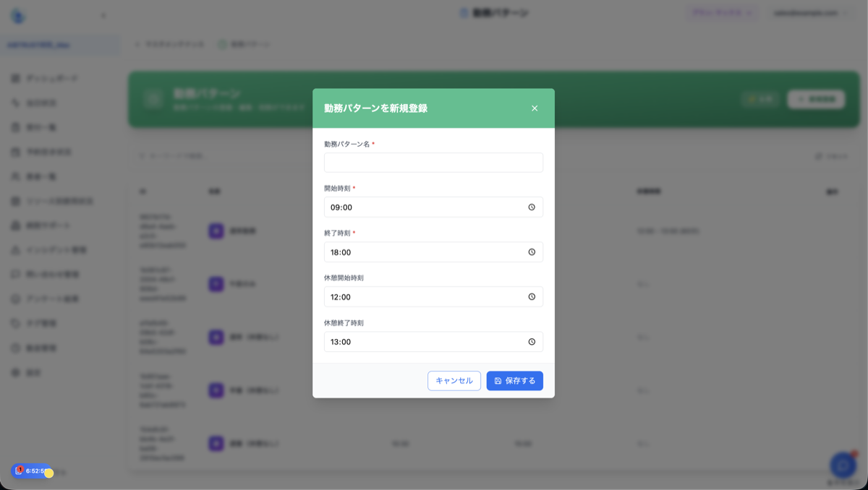The image size is (868, 490).
Task: Select the 09:00 start time value
Action: (341, 207)
